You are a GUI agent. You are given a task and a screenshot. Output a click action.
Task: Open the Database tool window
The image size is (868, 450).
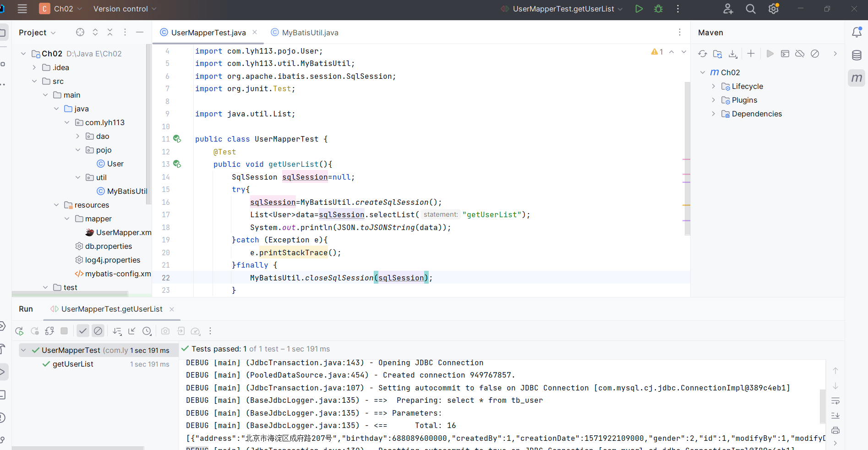coord(857,55)
